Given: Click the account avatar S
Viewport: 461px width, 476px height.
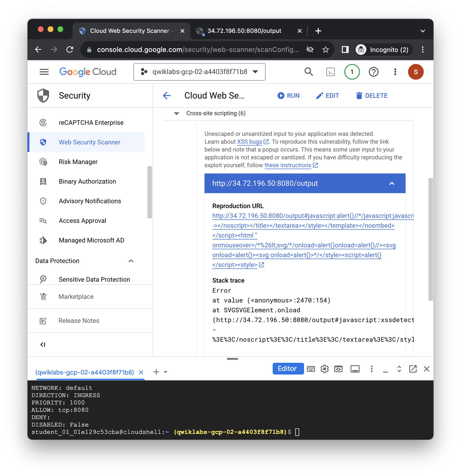Looking at the screenshot, I should (416, 72).
